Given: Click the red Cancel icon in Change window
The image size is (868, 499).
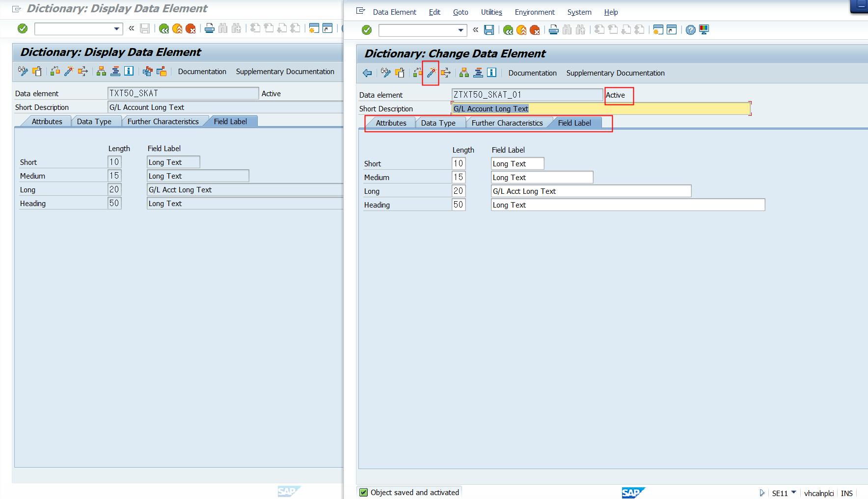Looking at the screenshot, I should [535, 30].
